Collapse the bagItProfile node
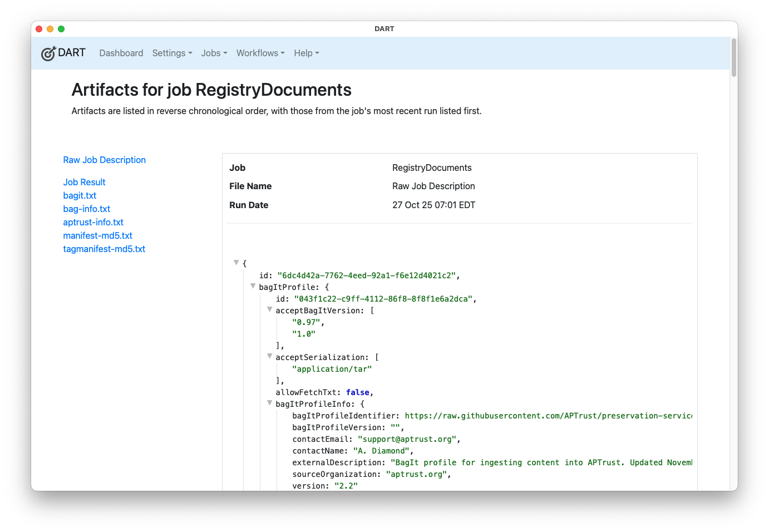This screenshot has height=532, width=769. point(253,286)
